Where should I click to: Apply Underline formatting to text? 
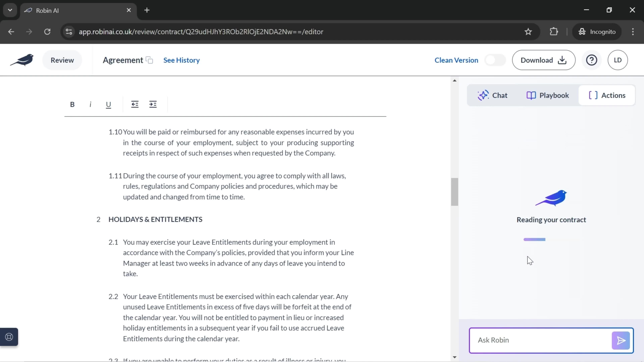pyautogui.click(x=108, y=104)
